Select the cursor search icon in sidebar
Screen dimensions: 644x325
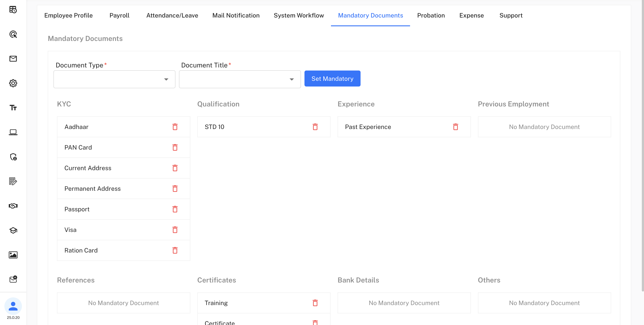coord(13,35)
